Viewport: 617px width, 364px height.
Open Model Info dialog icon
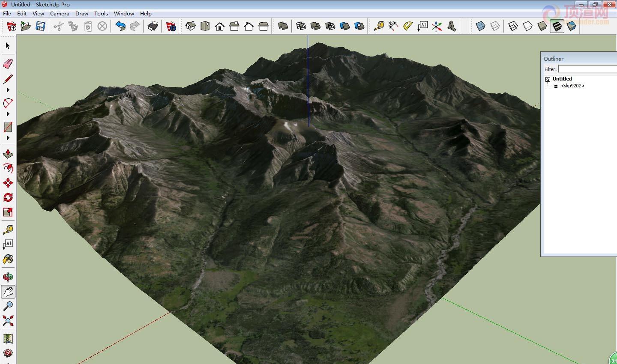tap(171, 27)
